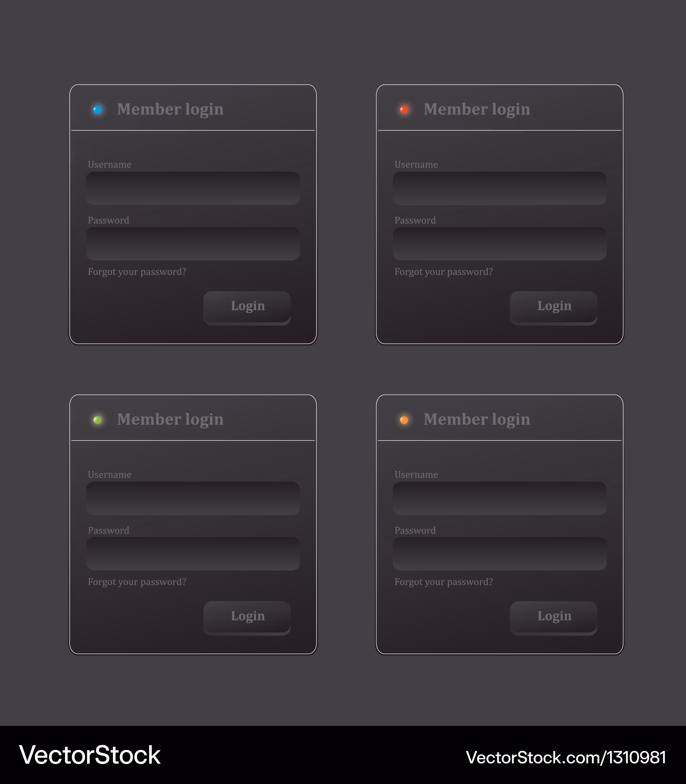Viewport: 686px width, 784px height.
Task: Click the orange indicator dot
Action: pos(404,420)
